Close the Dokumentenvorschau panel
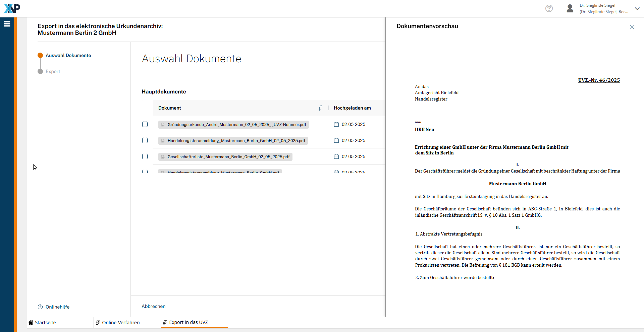The width and height of the screenshot is (644, 332). coord(632,27)
